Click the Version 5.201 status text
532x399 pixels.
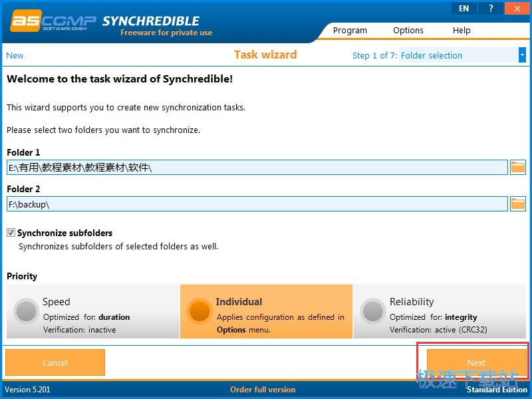click(27, 390)
